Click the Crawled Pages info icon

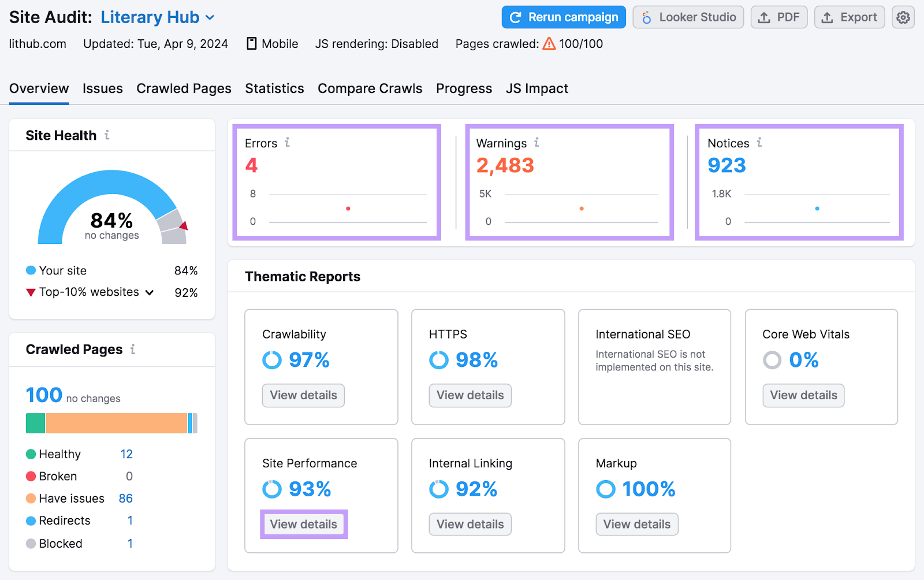pyautogui.click(x=133, y=349)
